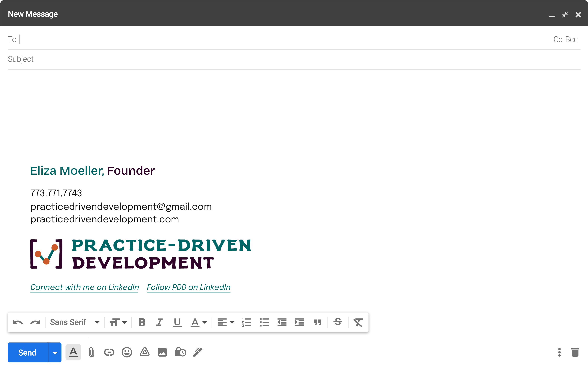Screen dimensions: 588x371
Task: Toggle underline formatting
Action: tap(177, 322)
